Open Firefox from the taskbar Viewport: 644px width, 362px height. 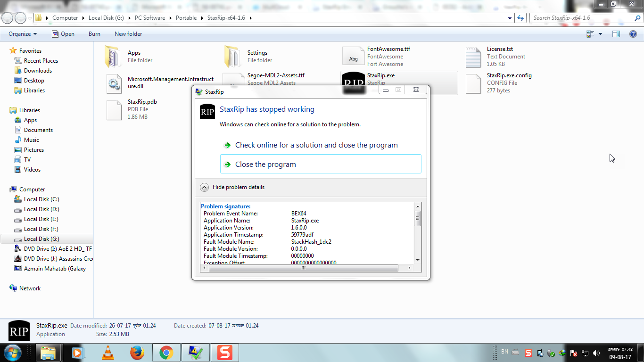tap(137, 353)
